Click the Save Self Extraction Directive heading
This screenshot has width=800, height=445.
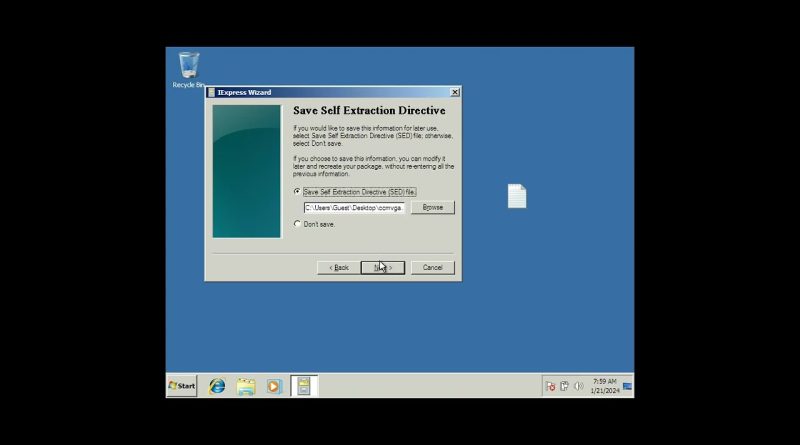(x=369, y=111)
